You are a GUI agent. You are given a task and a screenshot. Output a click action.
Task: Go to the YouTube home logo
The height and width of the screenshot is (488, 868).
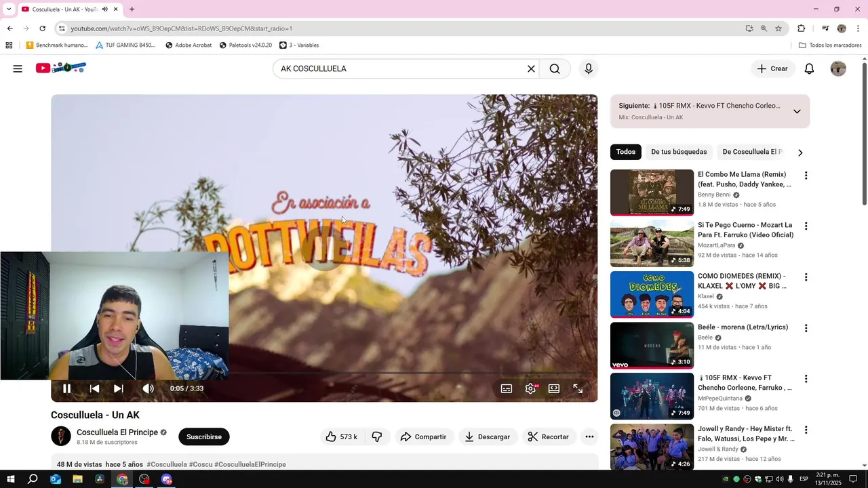point(61,68)
